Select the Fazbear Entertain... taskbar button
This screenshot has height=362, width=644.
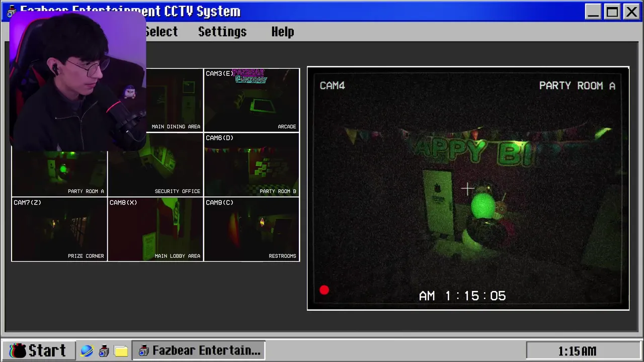tap(199, 350)
